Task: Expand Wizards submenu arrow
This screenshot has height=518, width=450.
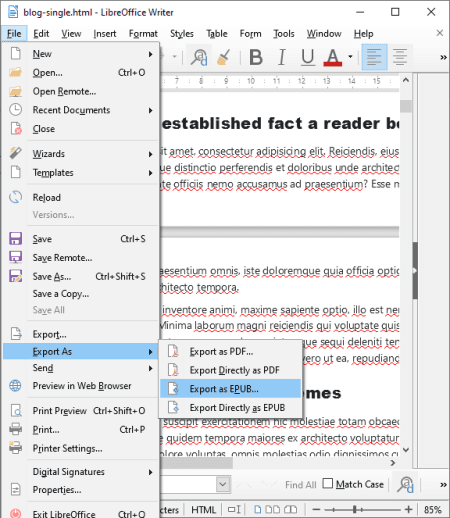Action: (151, 154)
